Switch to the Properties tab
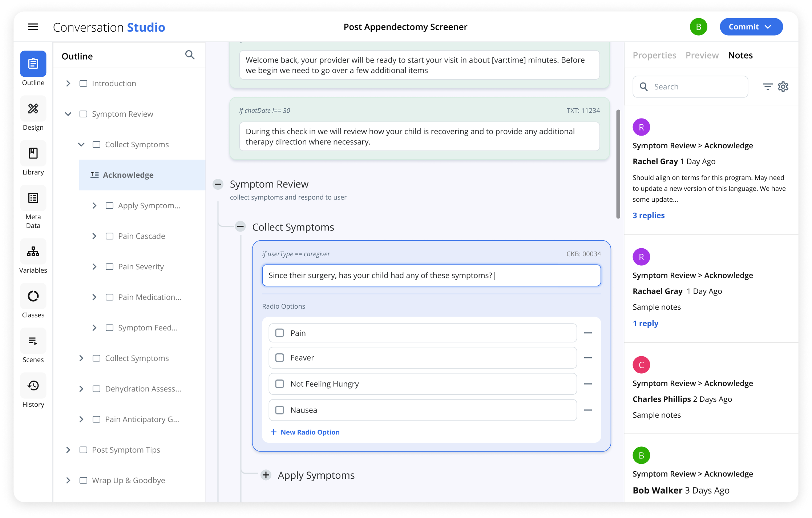This screenshot has width=812, height=518. (x=654, y=55)
